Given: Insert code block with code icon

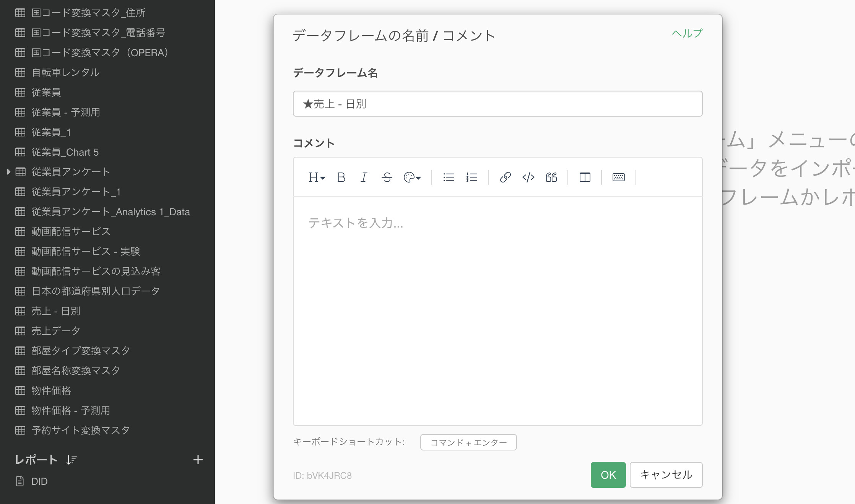Looking at the screenshot, I should tap(528, 177).
